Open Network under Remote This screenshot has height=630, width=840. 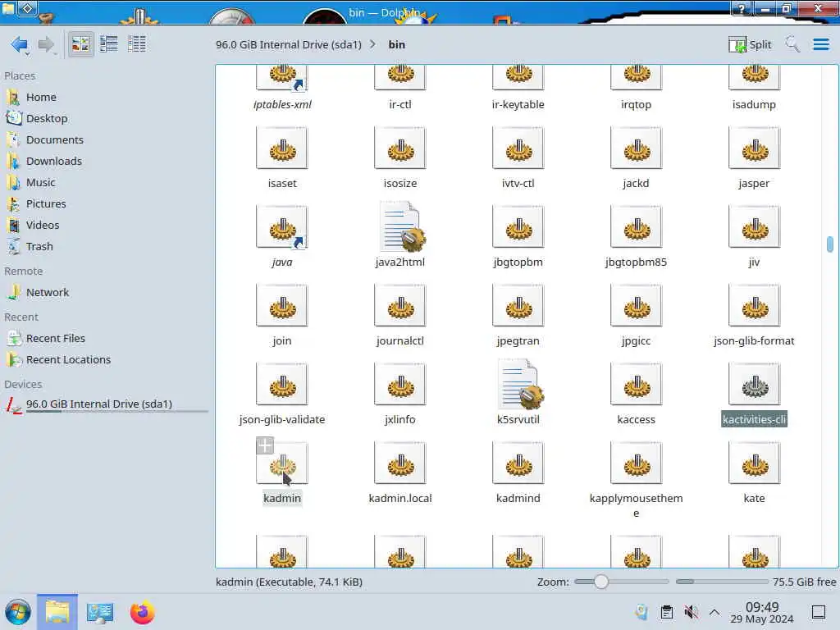tap(47, 293)
